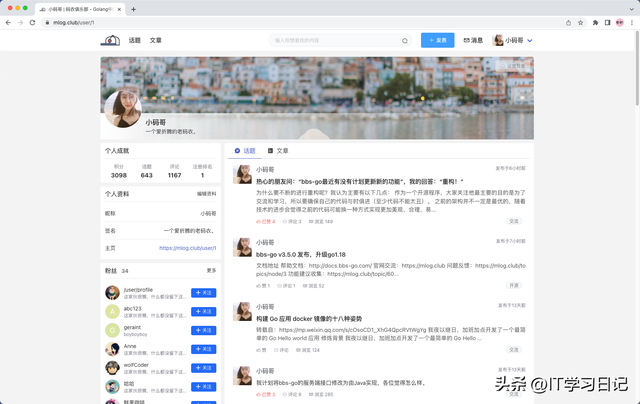Follow geraint with 关注 button
Screen dimensions: 640x404
point(203,330)
